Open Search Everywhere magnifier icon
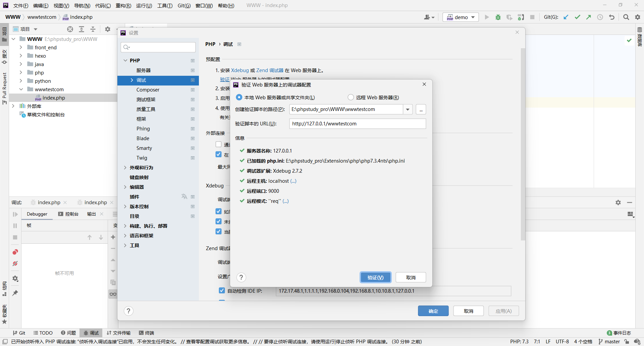 (626, 17)
